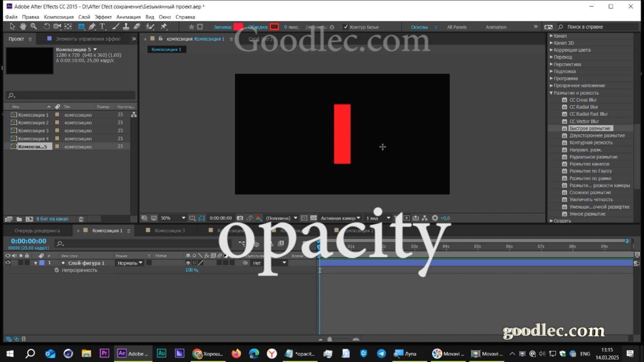Click the Заливка fill color swatch
This screenshot has height=362, width=644.
pos(238,27)
